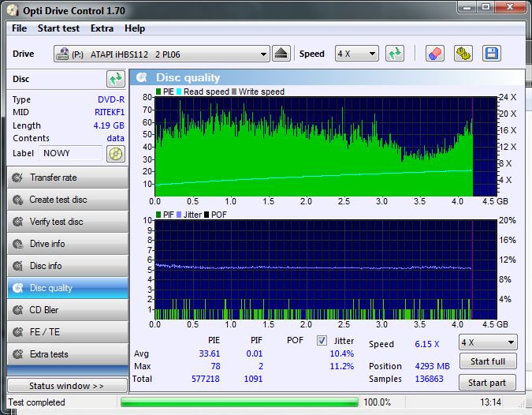Click the Length value 4.19 GB
This screenshot has width=532, height=415.
[109, 125]
